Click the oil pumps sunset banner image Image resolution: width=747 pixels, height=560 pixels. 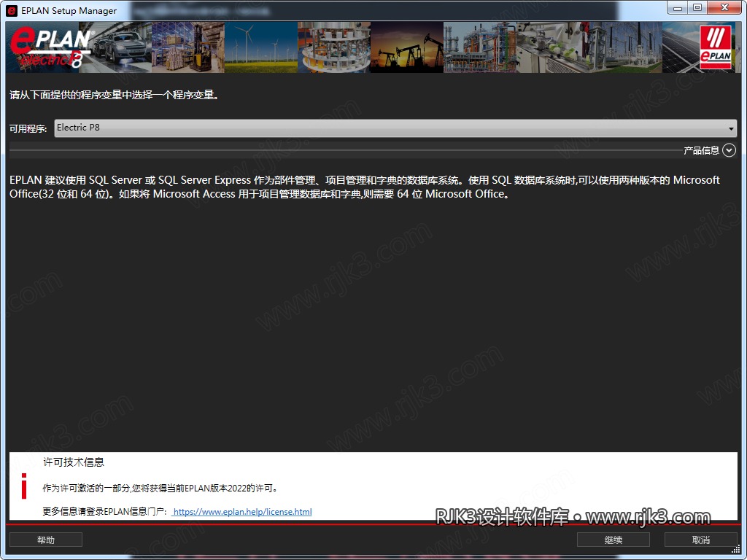(407, 47)
